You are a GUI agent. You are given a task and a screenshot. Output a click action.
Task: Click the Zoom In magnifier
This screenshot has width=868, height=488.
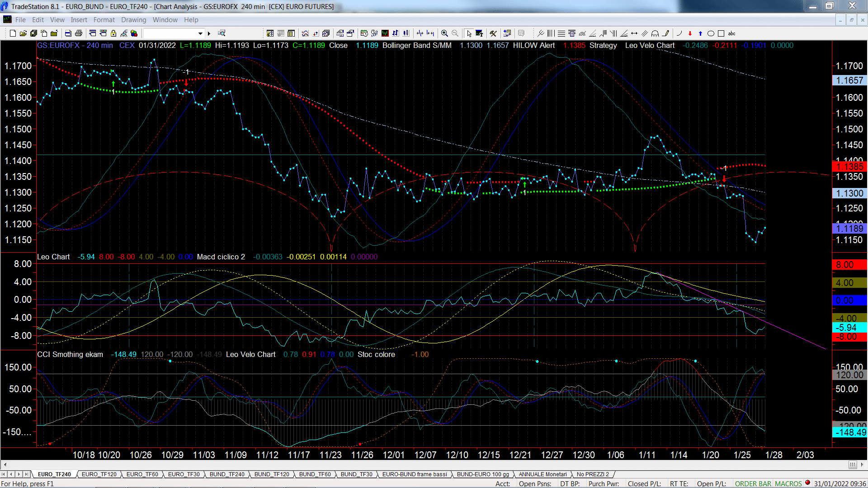click(444, 33)
